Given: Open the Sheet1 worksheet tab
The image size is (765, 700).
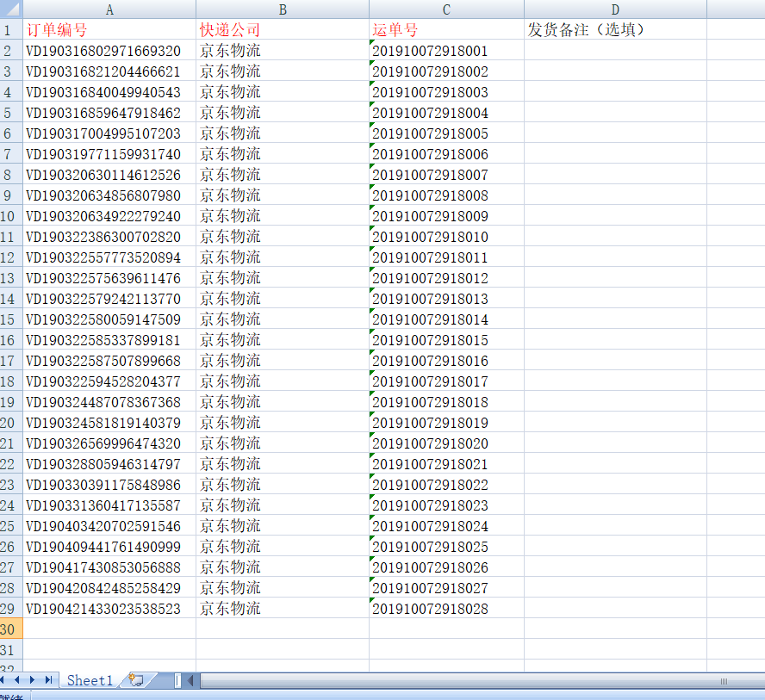Looking at the screenshot, I should click(90, 680).
